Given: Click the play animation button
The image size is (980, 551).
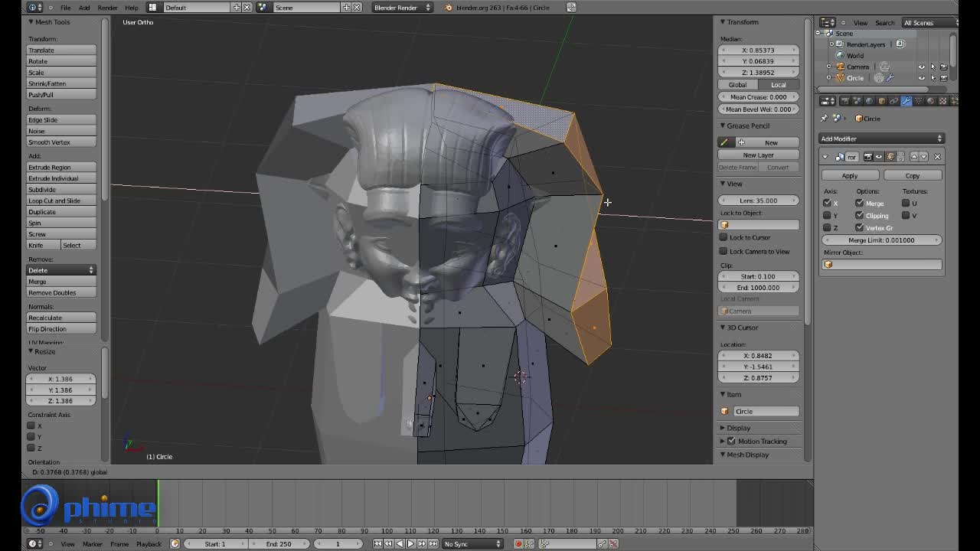Looking at the screenshot, I should (x=410, y=544).
